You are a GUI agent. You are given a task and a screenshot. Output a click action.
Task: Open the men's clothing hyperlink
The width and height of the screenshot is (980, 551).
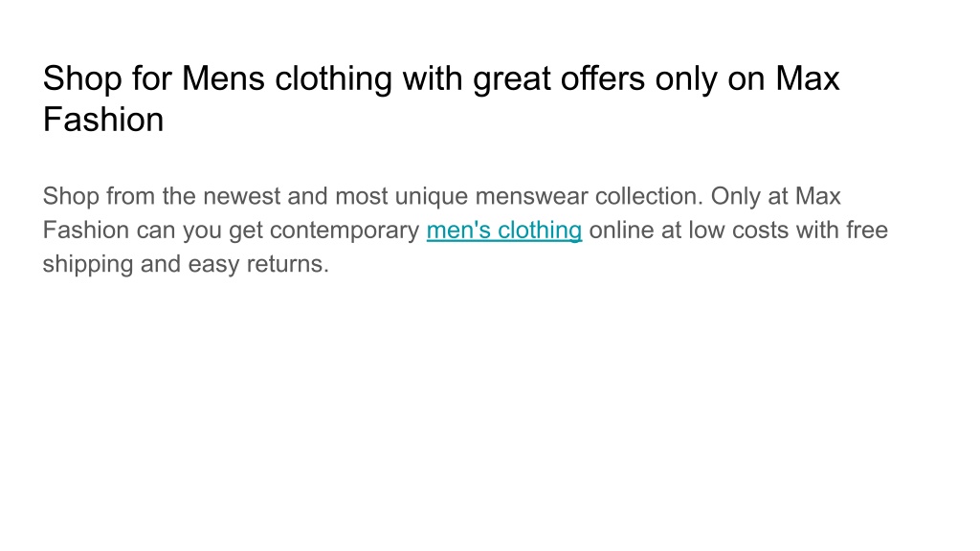503,231
